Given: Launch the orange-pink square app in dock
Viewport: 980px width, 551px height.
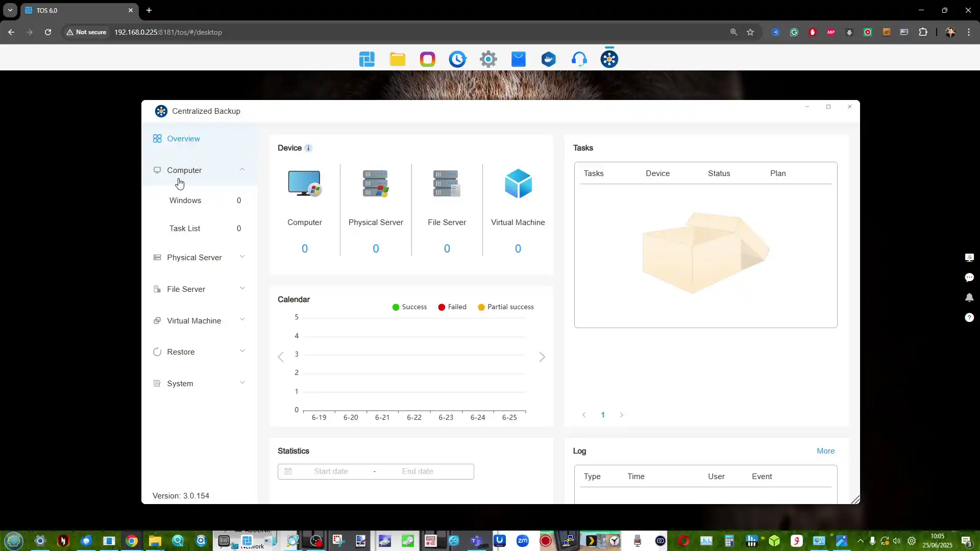Looking at the screenshot, I should click(x=427, y=59).
